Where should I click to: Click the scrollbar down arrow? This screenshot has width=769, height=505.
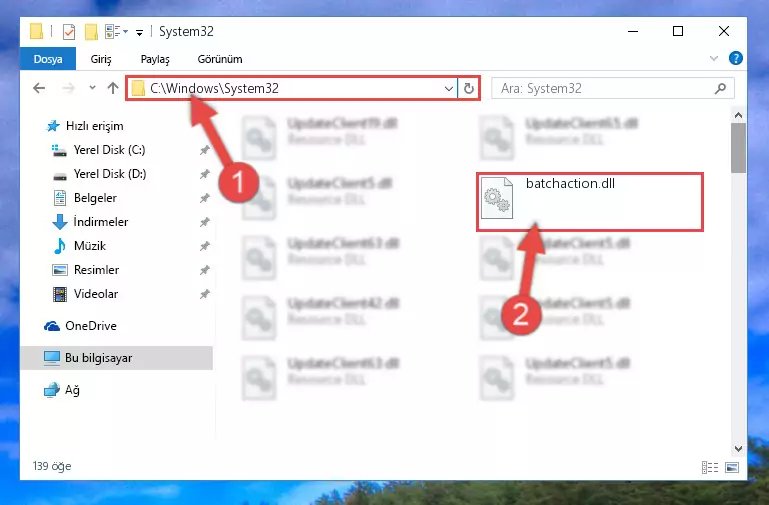click(738, 449)
